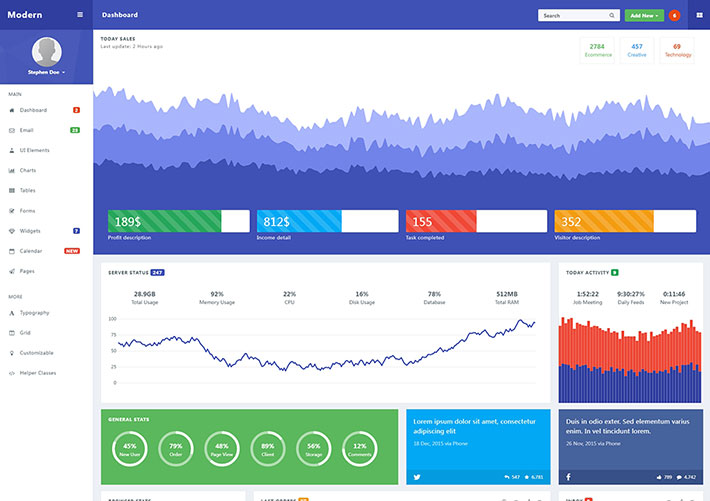
Task: Click the Ecommerce 2784 stat box
Action: tap(597, 50)
